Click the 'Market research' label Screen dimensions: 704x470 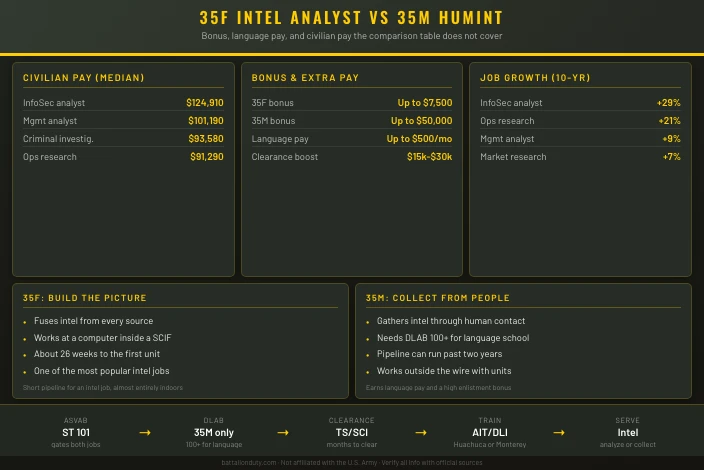pyautogui.click(x=513, y=157)
